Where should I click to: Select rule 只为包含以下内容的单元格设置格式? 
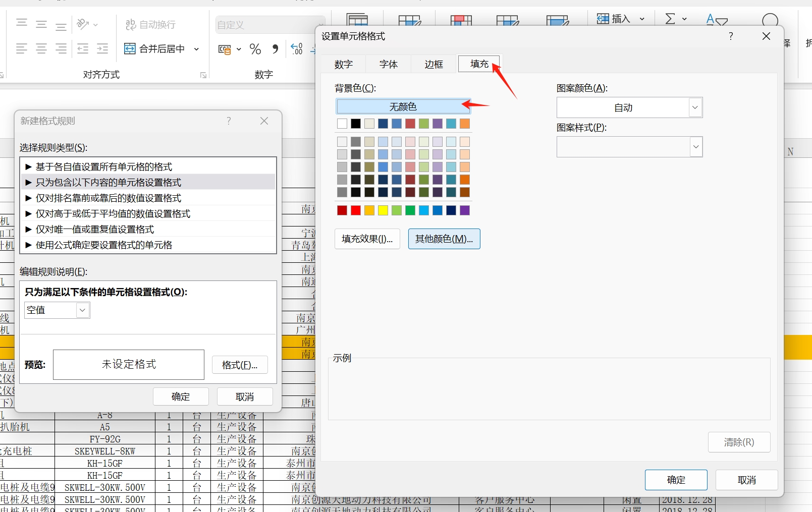pyautogui.click(x=148, y=182)
